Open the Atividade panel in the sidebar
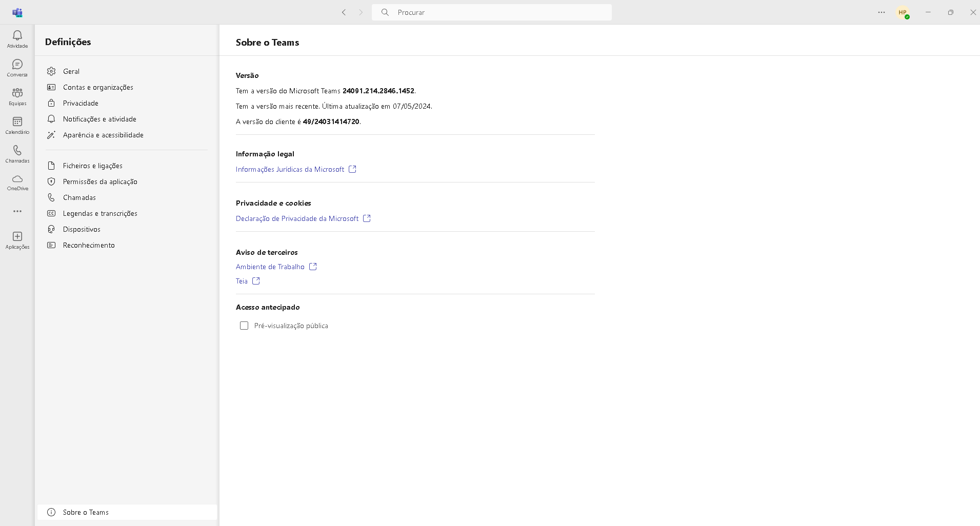This screenshot has height=526, width=980. tap(17, 38)
